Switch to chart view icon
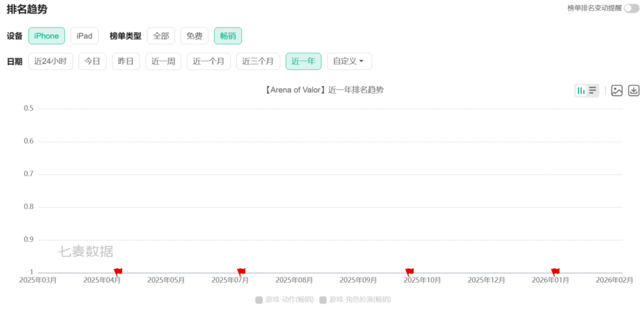Image resolution: width=644 pixels, height=311 pixels. [581, 91]
